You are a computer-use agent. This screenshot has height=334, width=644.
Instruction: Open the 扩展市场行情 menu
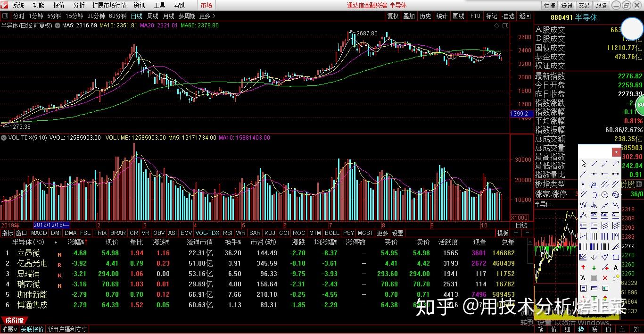(x=109, y=6)
